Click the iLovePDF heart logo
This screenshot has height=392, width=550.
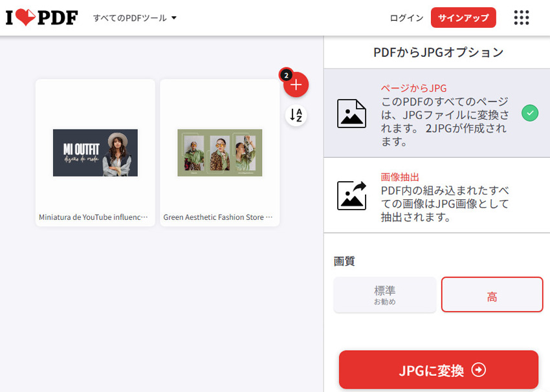[41, 17]
